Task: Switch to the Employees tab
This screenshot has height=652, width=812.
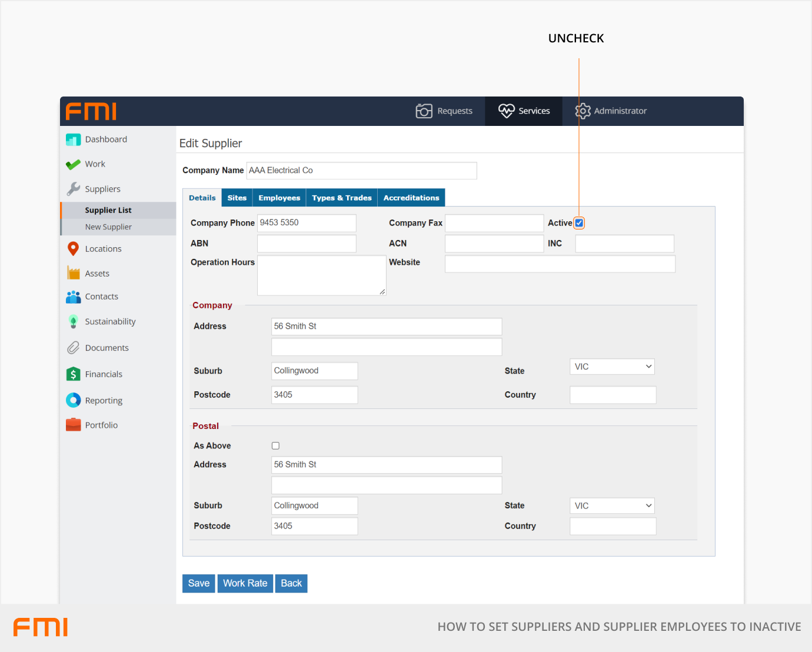Action: click(279, 198)
